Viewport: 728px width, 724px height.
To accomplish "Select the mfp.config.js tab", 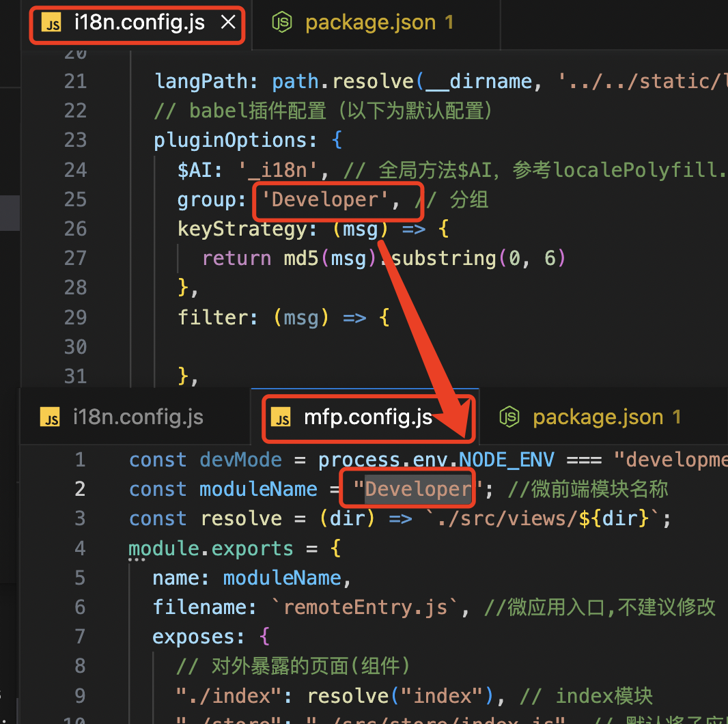I will (367, 417).
